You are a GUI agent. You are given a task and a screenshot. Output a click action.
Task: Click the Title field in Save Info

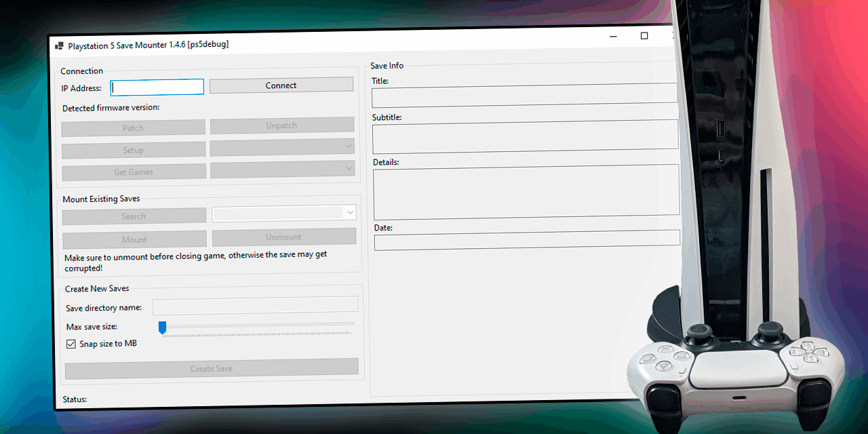(524, 96)
